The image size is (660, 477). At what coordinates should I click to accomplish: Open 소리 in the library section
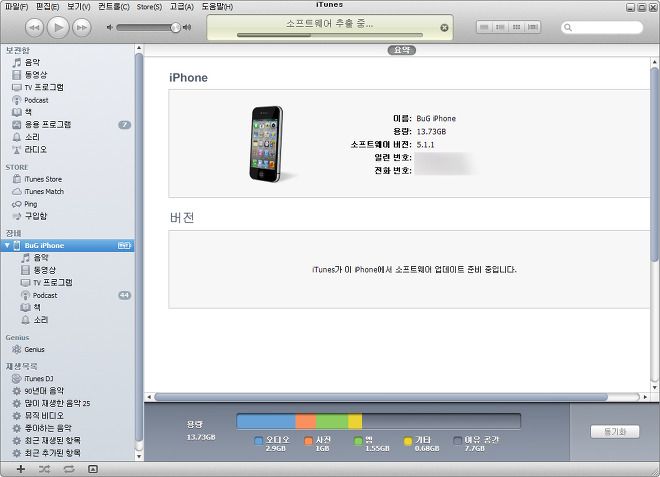pyautogui.click(x=67, y=137)
